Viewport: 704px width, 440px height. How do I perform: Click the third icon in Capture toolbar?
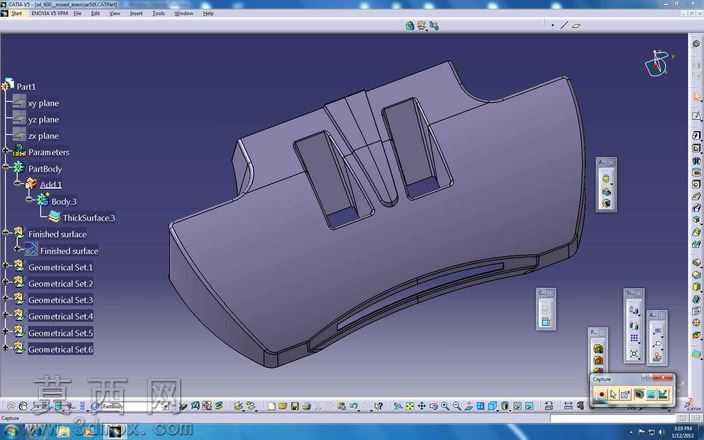[625, 395]
